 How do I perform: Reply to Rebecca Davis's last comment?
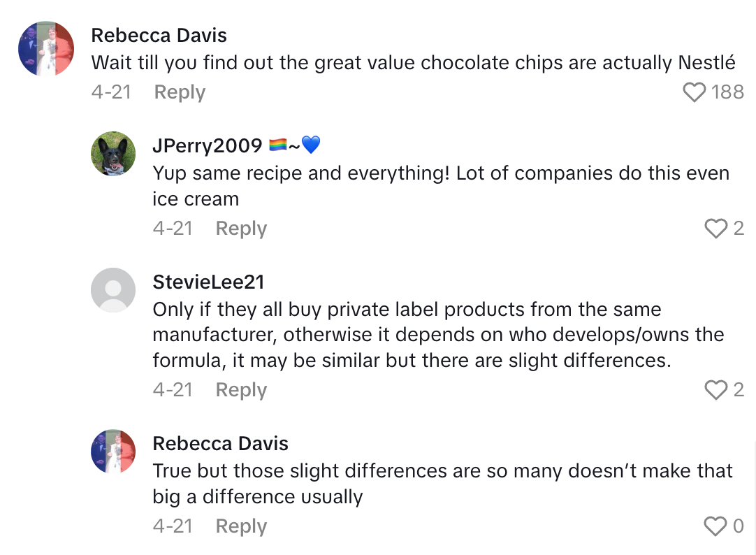tap(241, 526)
